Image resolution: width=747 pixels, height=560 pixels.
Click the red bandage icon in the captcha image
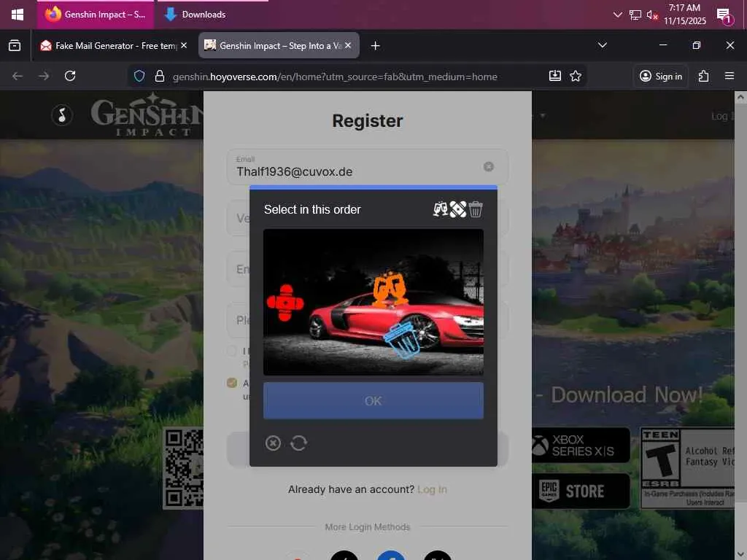285,303
